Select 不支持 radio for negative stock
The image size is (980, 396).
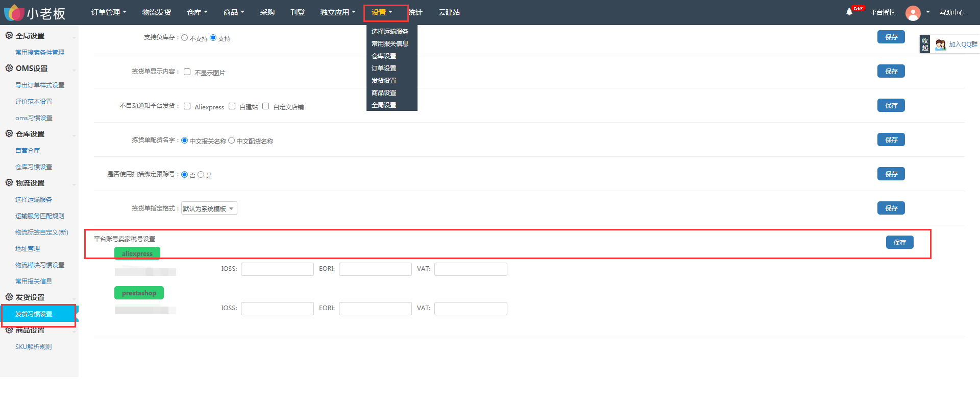coord(184,38)
